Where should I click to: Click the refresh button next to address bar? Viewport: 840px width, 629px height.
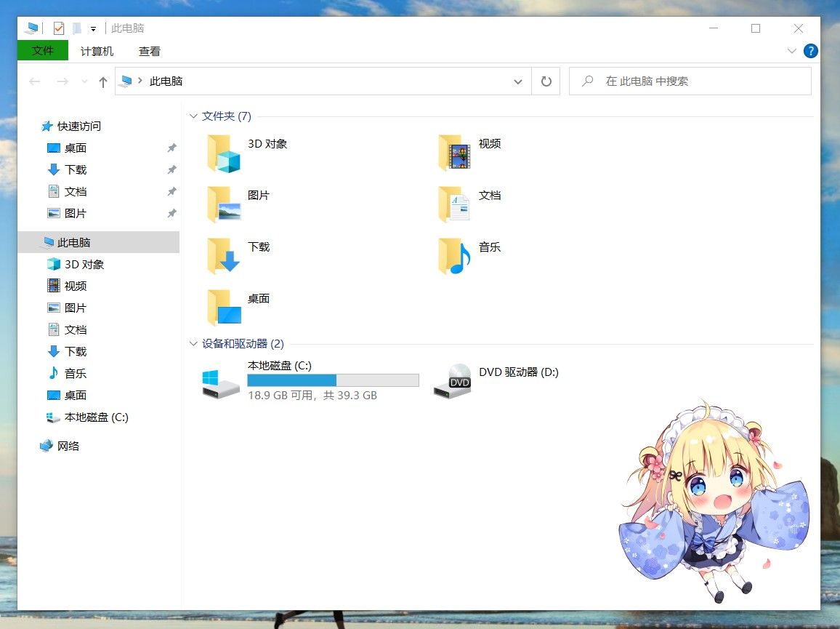(x=546, y=81)
